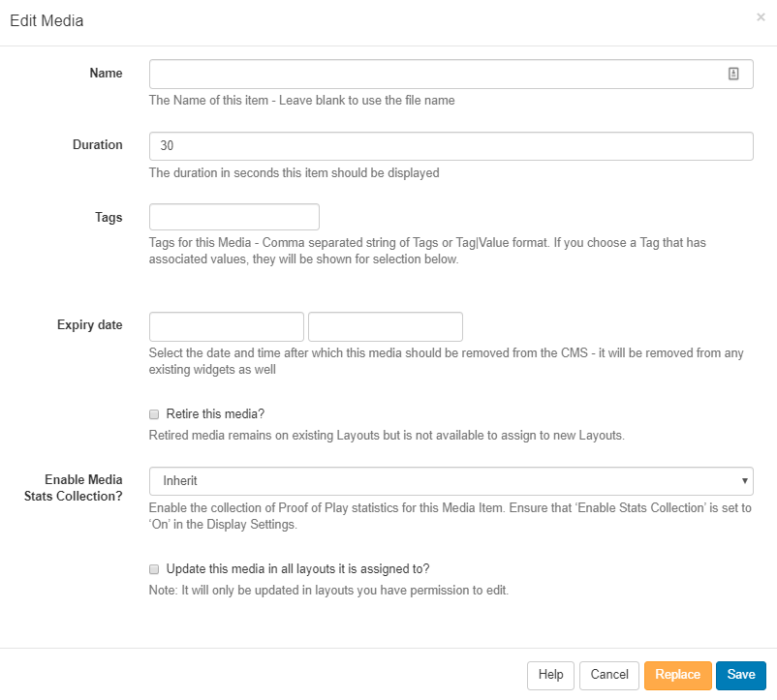Click the 'Expiry date' label
Screen dimensions: 777x700
[89, 325]
